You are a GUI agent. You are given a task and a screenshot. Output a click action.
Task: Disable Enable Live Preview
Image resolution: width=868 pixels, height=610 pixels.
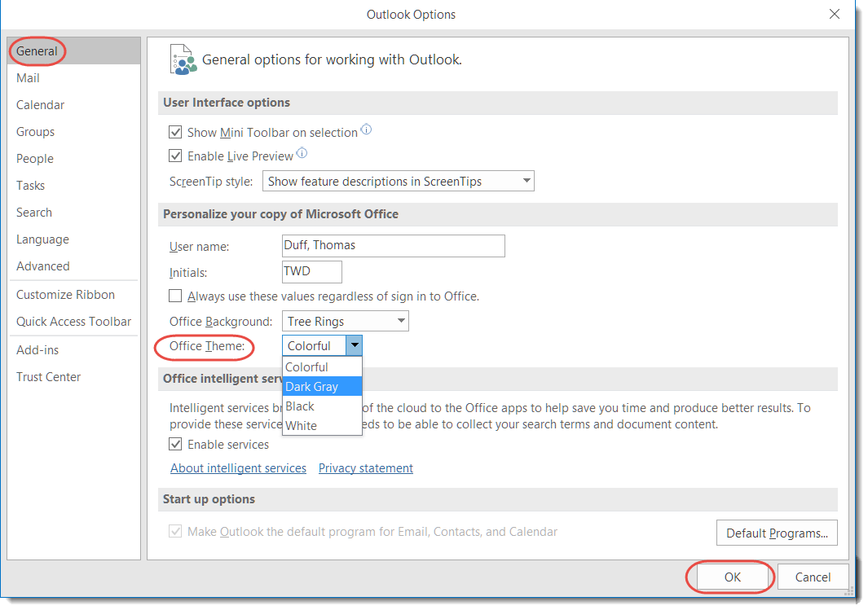[175, 156]
